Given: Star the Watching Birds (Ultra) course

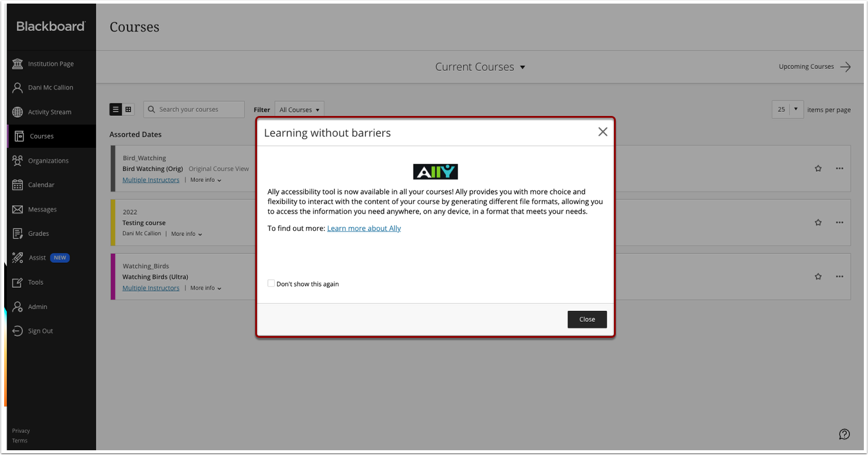Looking at the screenshot, I should [818, 276].
